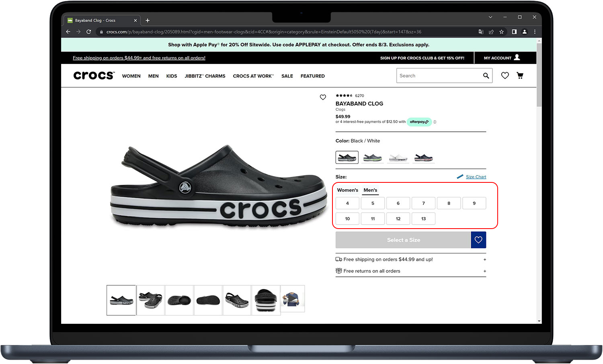Select the angled clog thumbnail

pos(237,300)
